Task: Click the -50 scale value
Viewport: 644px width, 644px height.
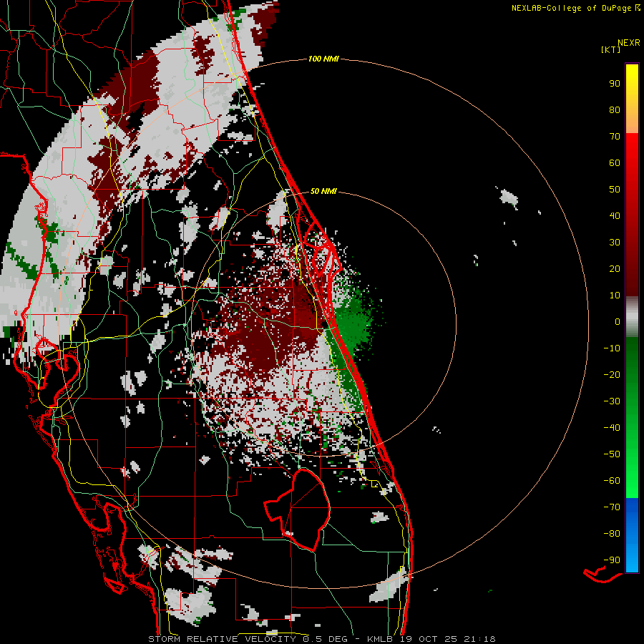Action: coord(612,454)
